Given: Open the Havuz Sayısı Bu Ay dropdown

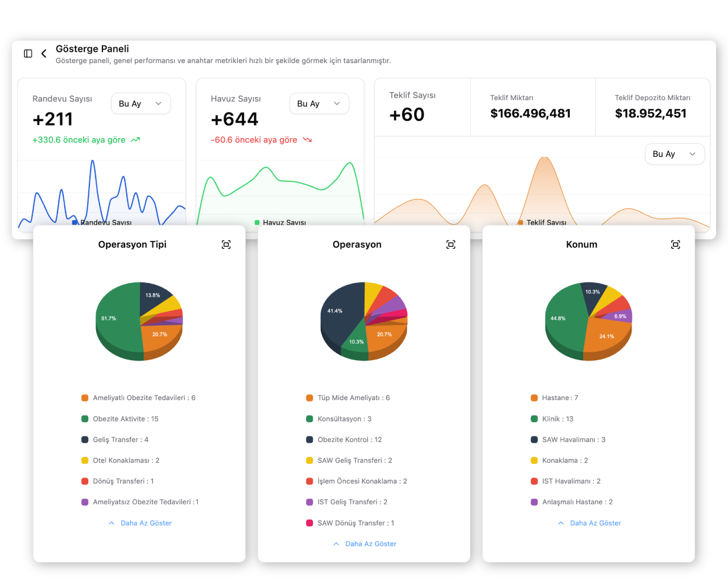Looking at the screenshot, I should 319,103.
